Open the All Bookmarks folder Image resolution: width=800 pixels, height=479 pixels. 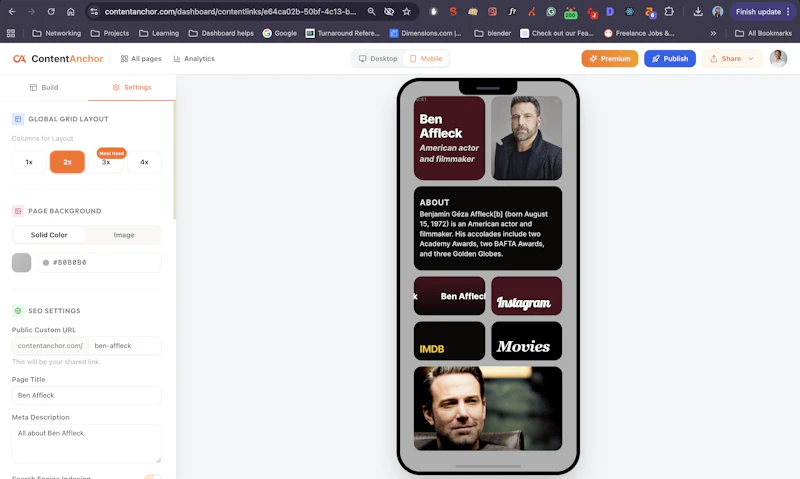point(763,33)
